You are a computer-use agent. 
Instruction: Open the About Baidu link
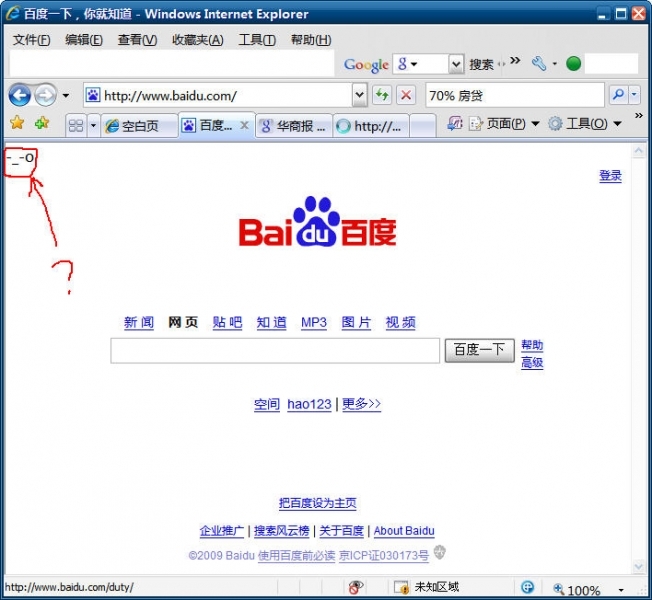click(x=404, y=531)
